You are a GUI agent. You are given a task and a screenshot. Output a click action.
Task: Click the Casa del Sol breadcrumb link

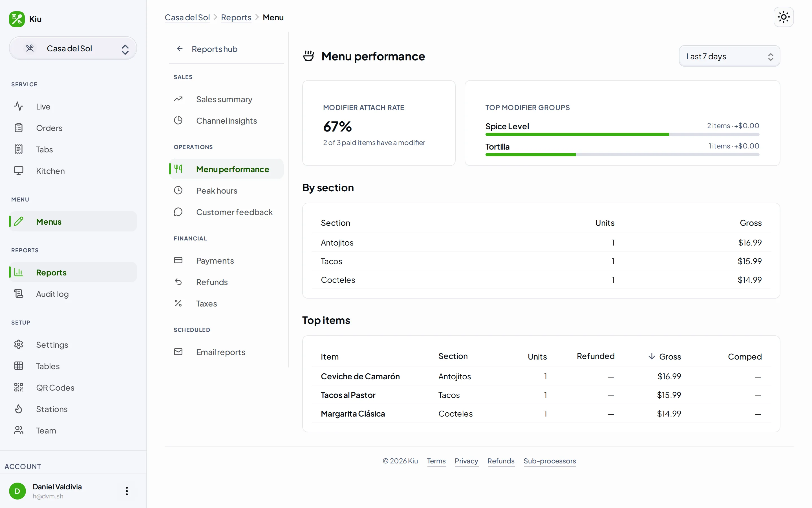[187, 17]
